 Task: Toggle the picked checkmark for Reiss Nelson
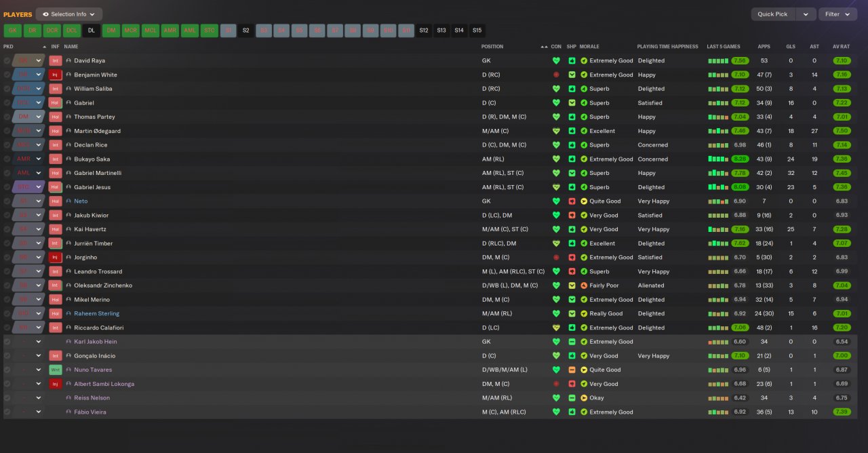point(7,397)
